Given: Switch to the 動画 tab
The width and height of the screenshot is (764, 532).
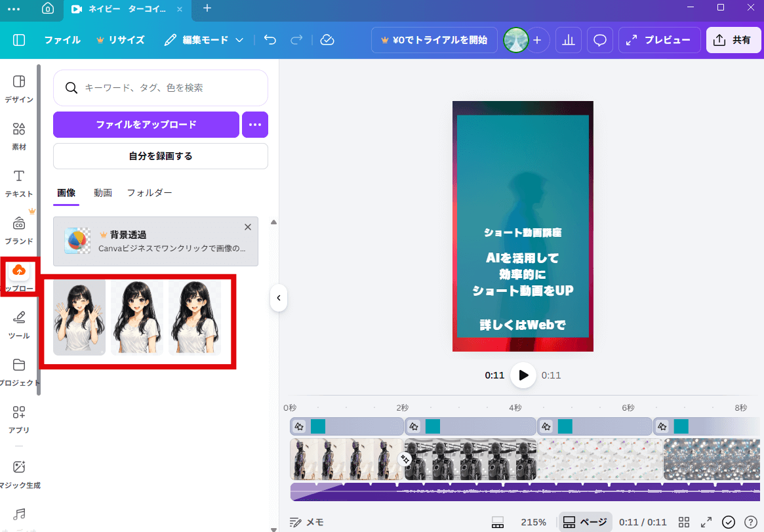Looking at the screenshot, I should coord(103,192).
